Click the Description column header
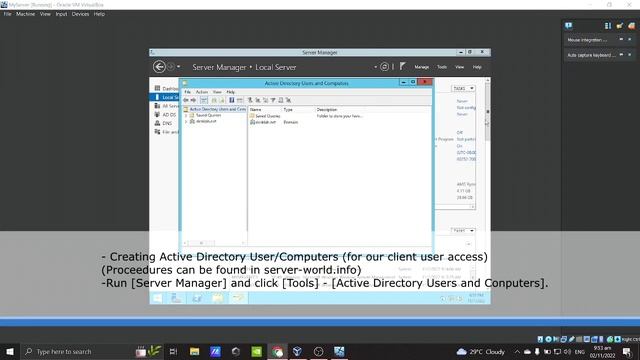This screenshot has height=360, width=640. pyautogui.click(x=327, y=109)
